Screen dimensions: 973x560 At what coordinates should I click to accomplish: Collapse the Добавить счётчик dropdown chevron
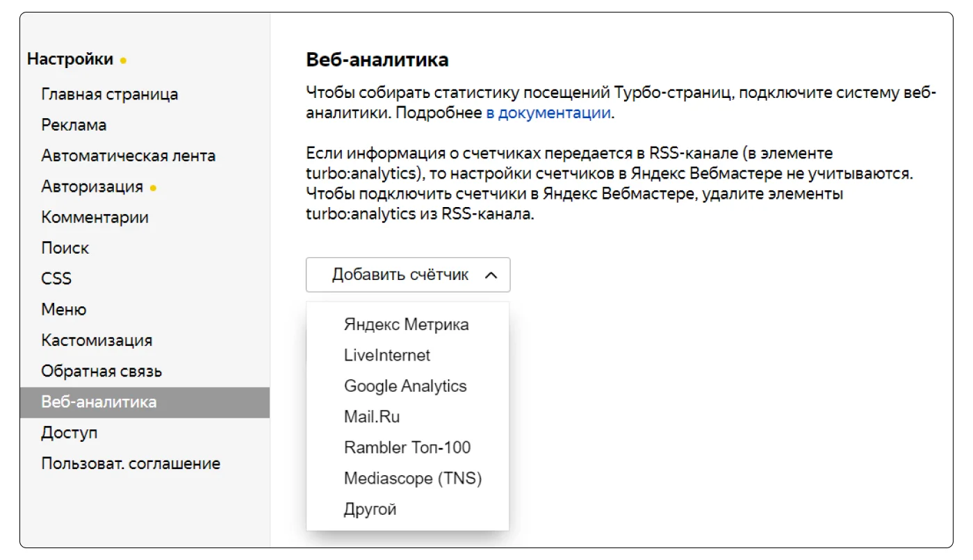[491, 275]
